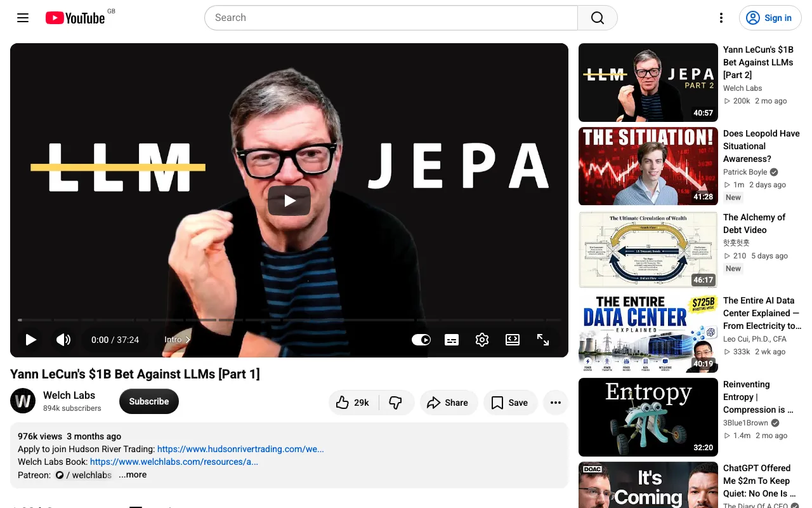Click the Sign in button
The image size is (812, 508).
click(770, 18)
